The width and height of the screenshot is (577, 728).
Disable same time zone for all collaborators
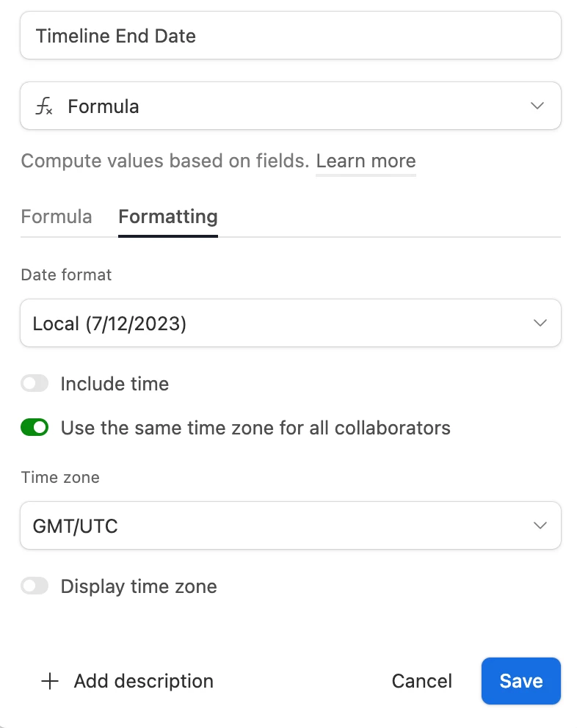point(35,428)
